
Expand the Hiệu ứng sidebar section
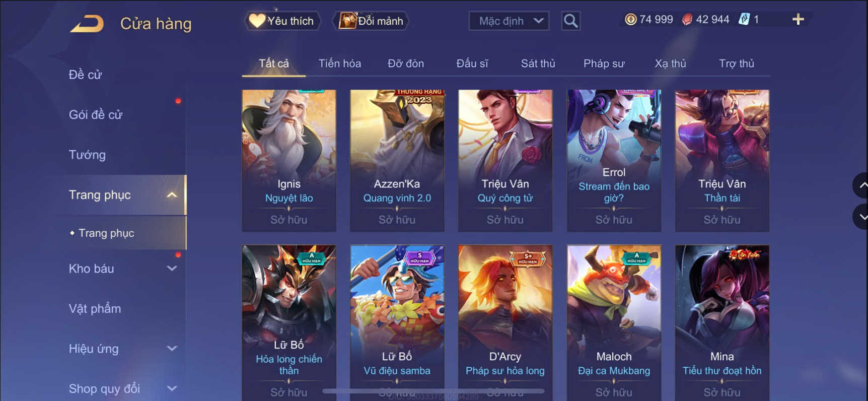tap(172, 349)
